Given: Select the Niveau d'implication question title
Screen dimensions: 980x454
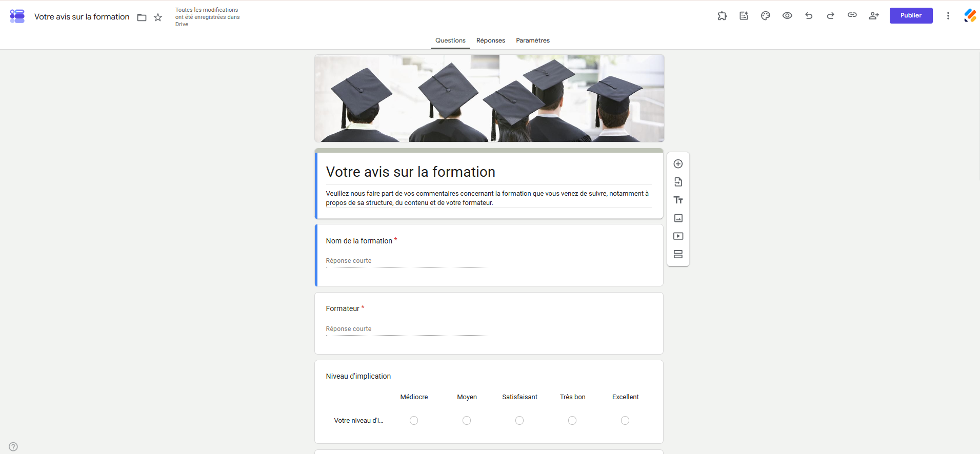Looking at the screenshot, I should coord(358,377).
